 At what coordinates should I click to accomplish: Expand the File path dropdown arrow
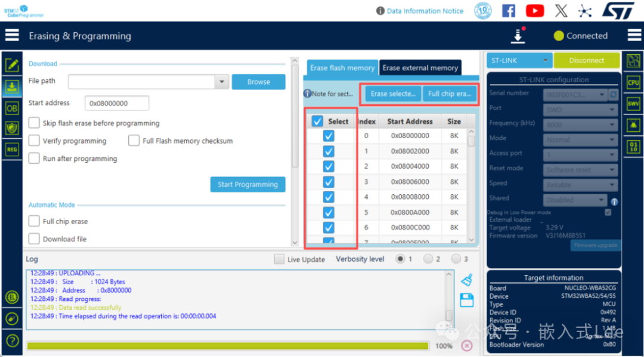[x=222, y=82]
